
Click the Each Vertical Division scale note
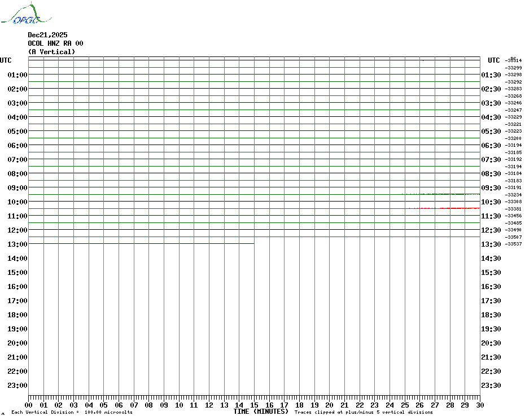[72, 412]
